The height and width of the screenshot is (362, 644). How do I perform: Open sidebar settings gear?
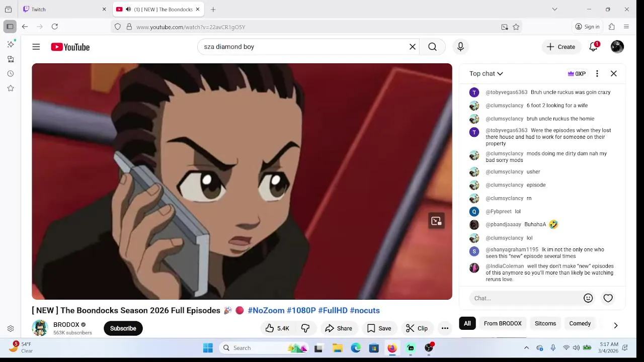[11, 328]
